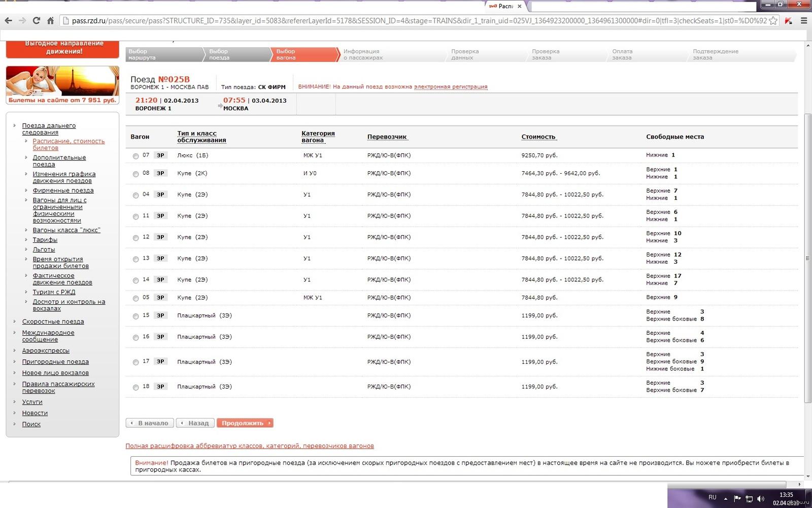Choose wagon 14 Купе radio button
This screenshot has width=812, height=508.
pyautogui.click(x=136, y=280)
